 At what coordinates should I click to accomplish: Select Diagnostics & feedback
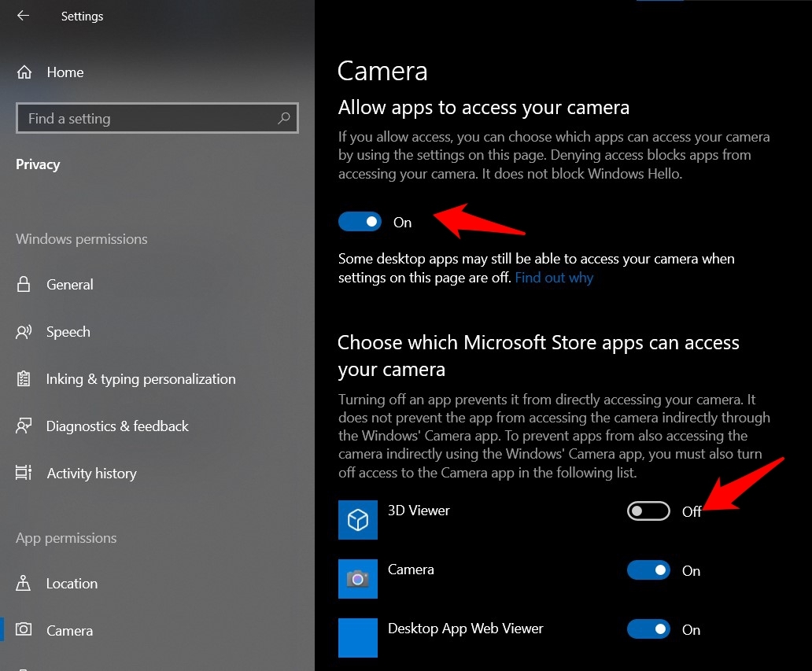[157, 426]
